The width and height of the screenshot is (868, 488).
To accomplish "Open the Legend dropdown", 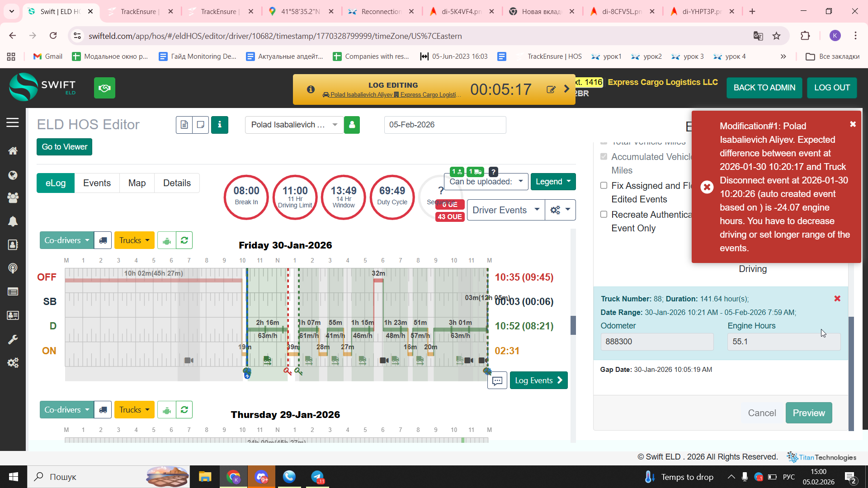I will (x=553, y=182).
